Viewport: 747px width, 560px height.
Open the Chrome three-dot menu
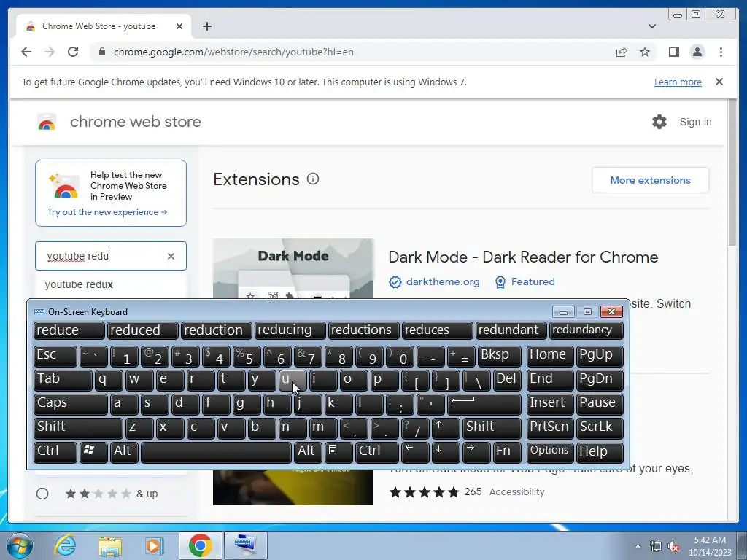721,52
